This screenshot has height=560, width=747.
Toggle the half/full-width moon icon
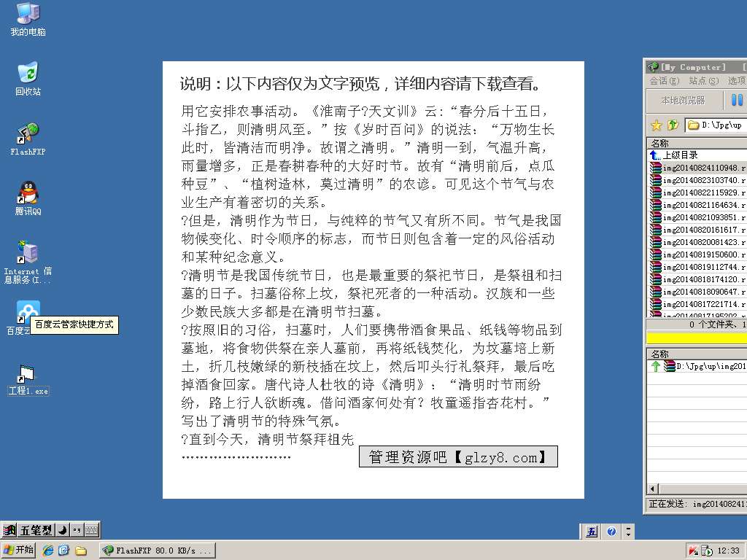click(x=63, y=530)
